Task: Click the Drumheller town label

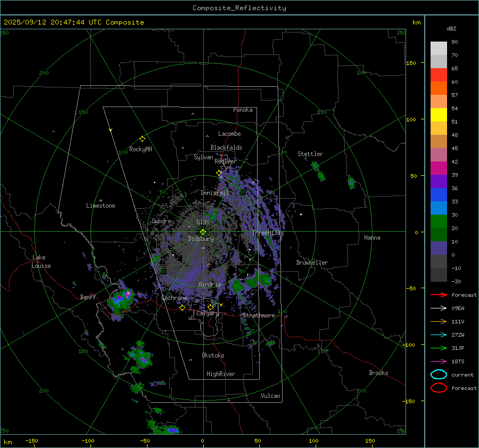Action: 312,263
